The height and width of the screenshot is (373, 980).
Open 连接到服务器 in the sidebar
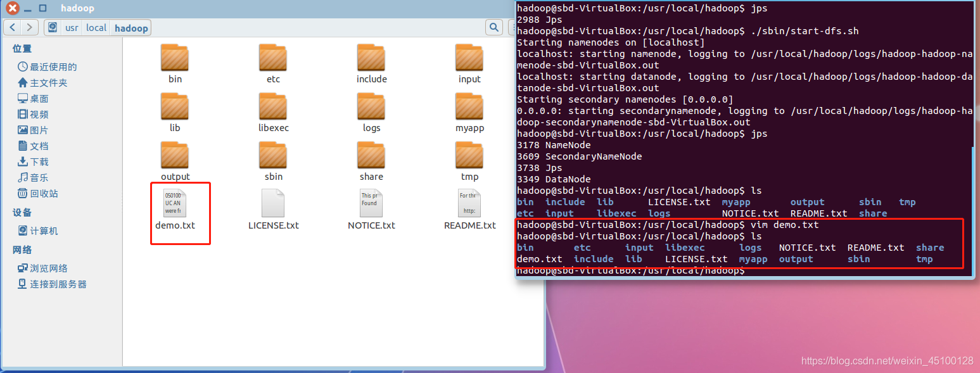coord(52,284)
